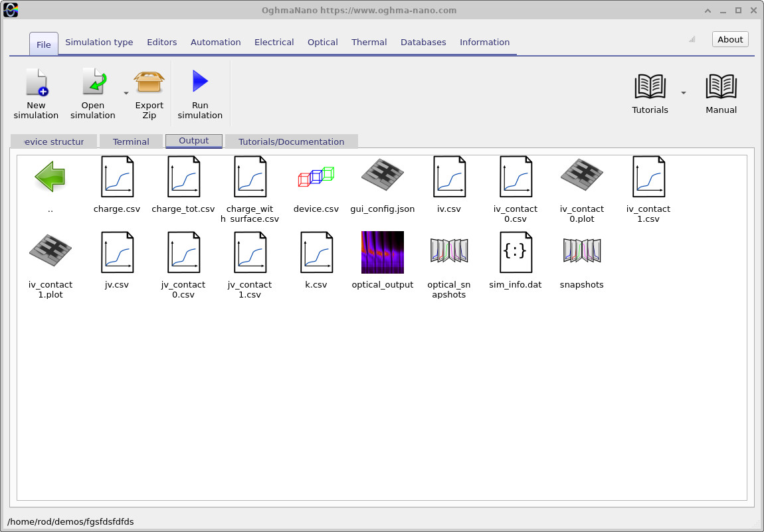
Task: Switch to the Terminal tab
Action: (131, 141)
